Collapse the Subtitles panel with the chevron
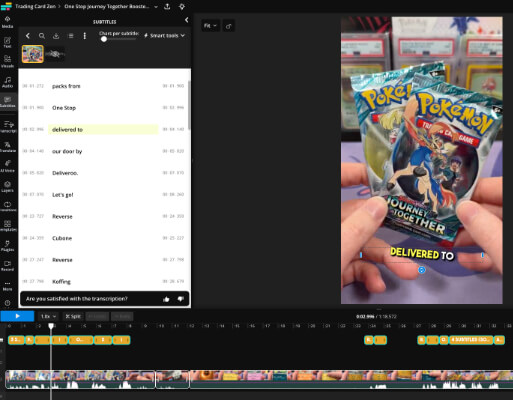This screenshot has width=513, height=400. point(186,20)
